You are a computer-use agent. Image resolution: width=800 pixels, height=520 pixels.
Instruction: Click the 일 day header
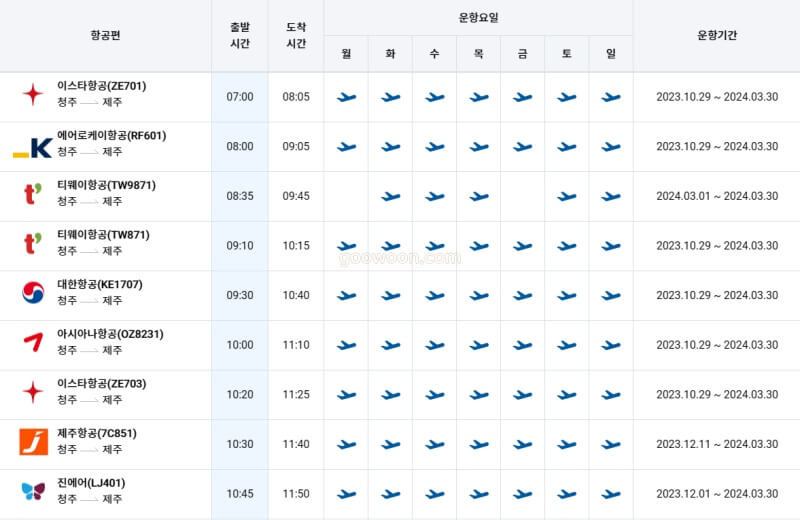click(x=611, y=54)
